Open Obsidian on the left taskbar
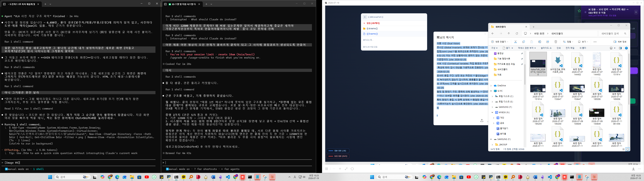This screenshot has width=644, height=181. [221, 177]
